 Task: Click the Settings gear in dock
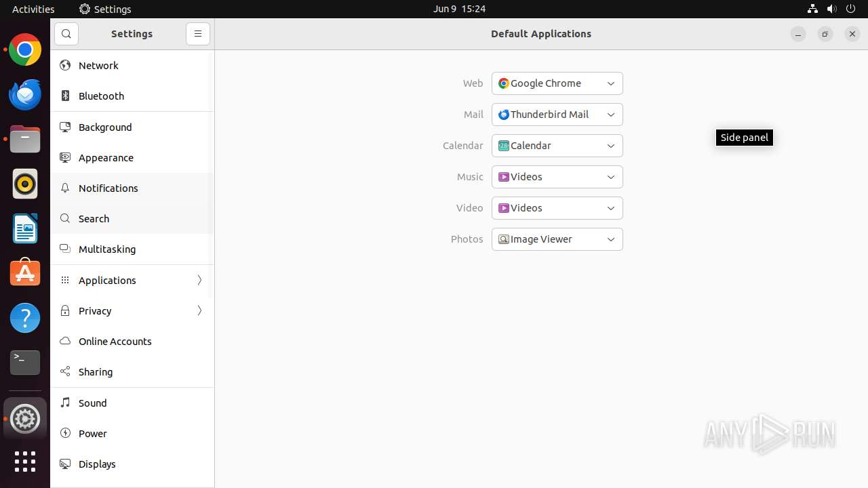(25, 420)
